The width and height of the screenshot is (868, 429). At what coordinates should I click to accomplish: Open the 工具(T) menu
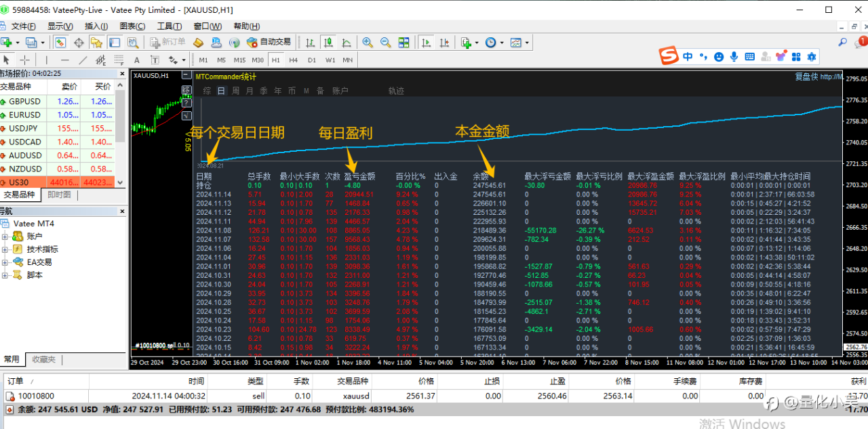tap(169, 26)
